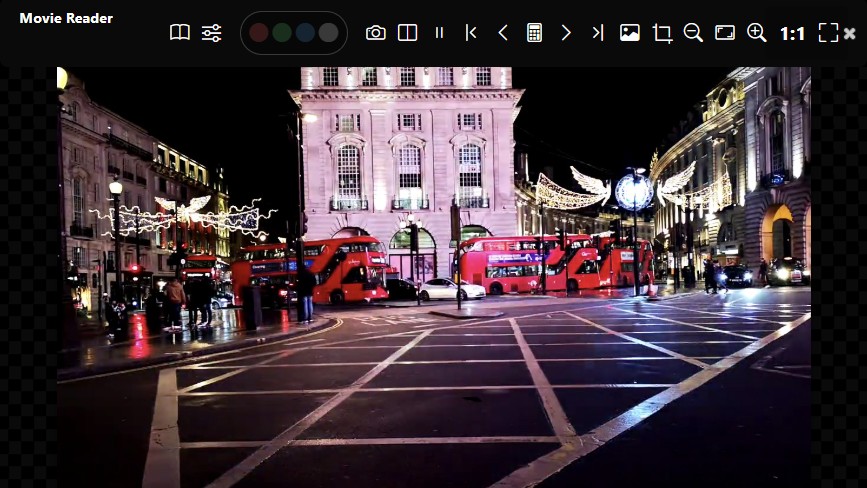
Task: Open the adjustment sliders settings
Action: pos(212,33)
